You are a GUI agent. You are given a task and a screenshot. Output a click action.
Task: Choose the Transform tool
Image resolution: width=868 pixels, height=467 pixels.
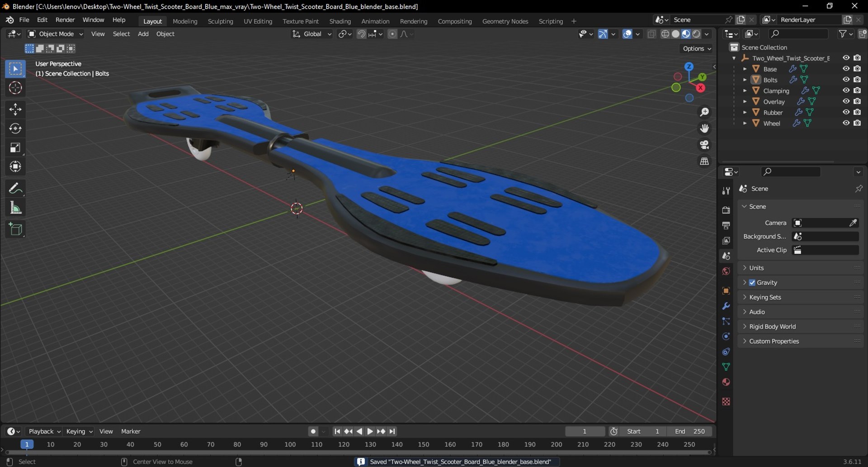[15, 167]
